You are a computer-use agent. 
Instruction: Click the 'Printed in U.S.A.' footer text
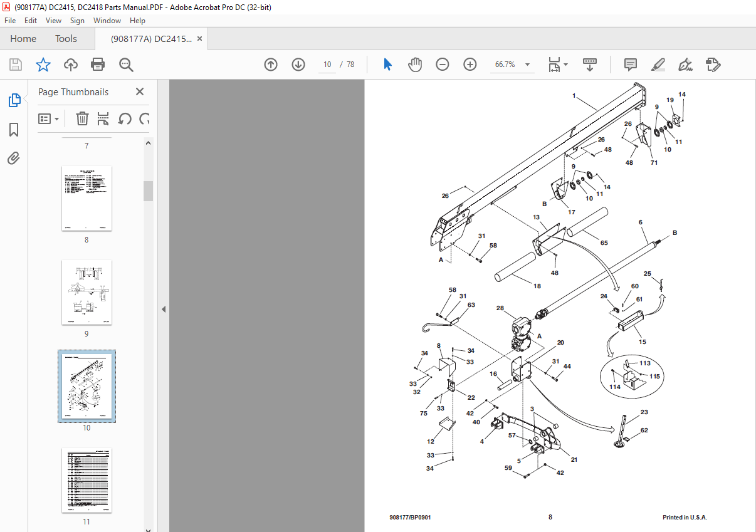pos(685,518)
